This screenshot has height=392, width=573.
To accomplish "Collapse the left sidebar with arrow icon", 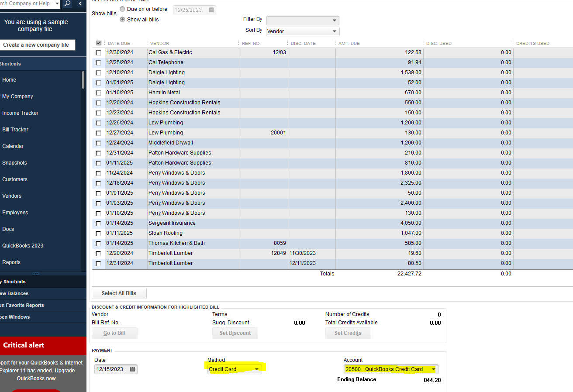I will coord(80,4).
